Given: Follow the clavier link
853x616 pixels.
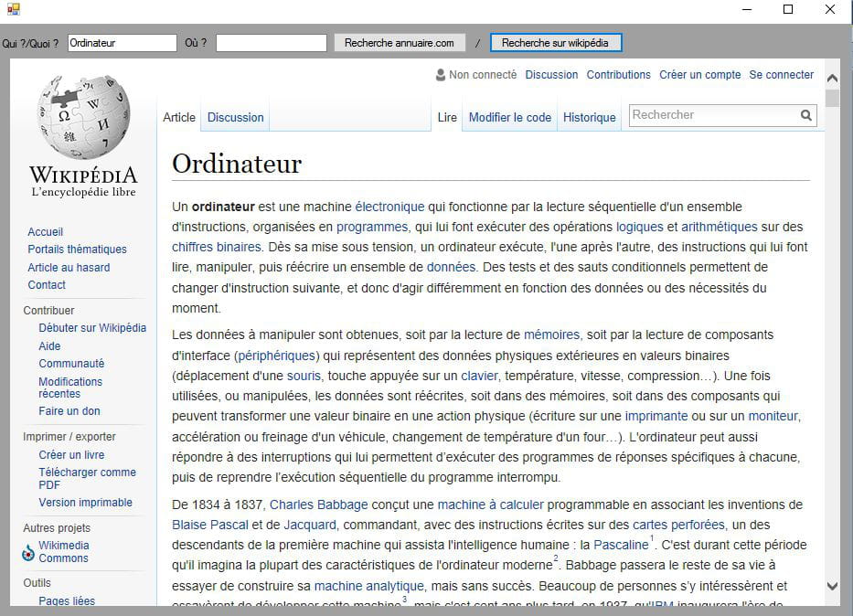Looking at the screenshot, I should click(479, 376).
